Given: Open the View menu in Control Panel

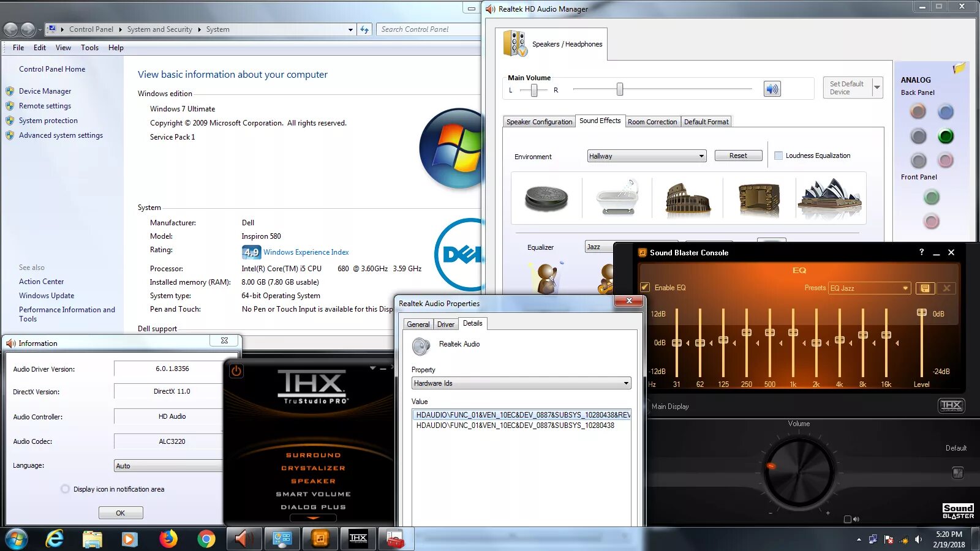Looking at the screenshot, I should pyautogui.click(x=63, y=47).
